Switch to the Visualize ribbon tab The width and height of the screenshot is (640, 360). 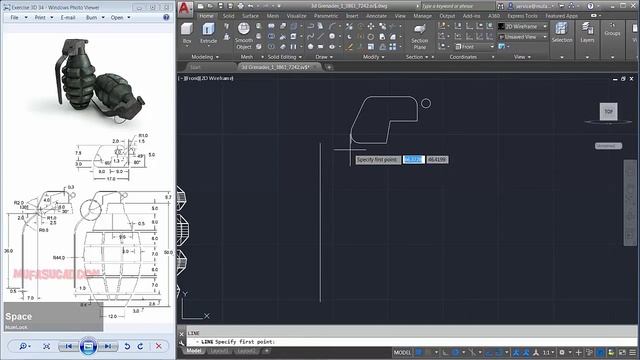coord(296,16)
